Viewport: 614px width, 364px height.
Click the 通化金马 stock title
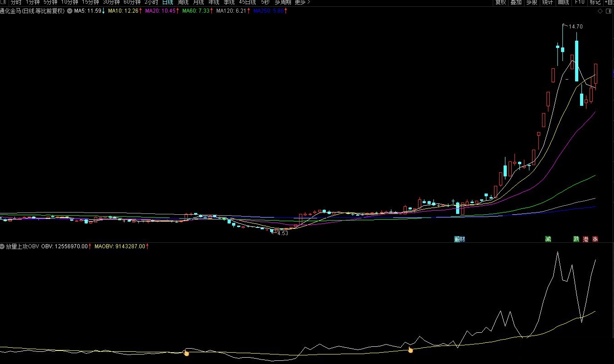(33, 11)
